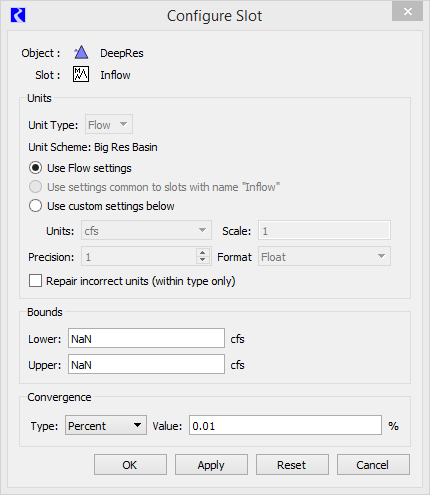This screenshot has width=430, height=495.
Task: Click the Scale input field
Action: coord(324,230)
